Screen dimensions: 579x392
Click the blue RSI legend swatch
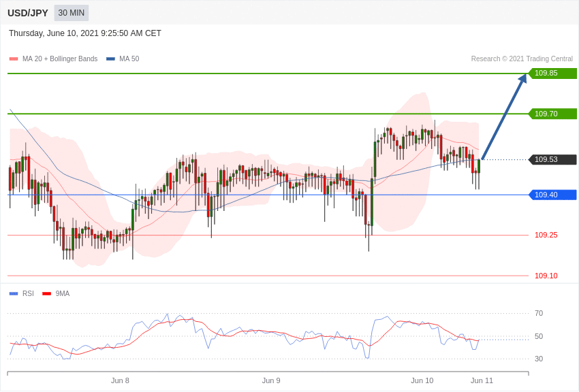point(14,294)
